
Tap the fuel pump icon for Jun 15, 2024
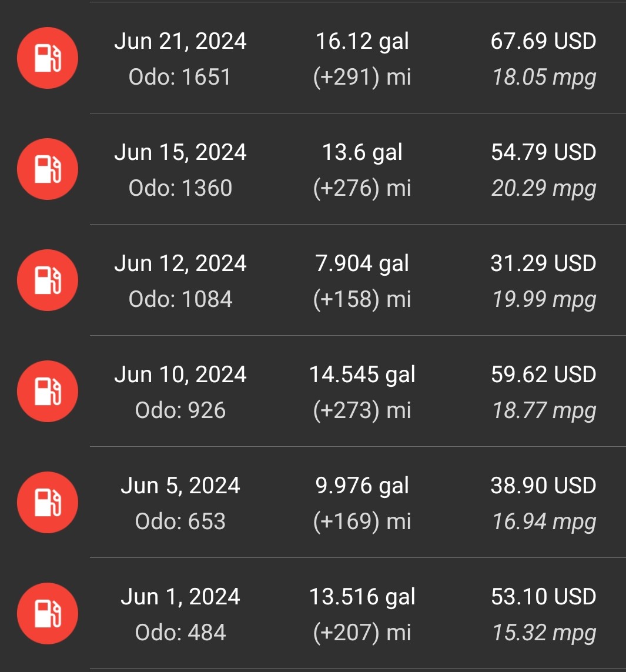48,169
